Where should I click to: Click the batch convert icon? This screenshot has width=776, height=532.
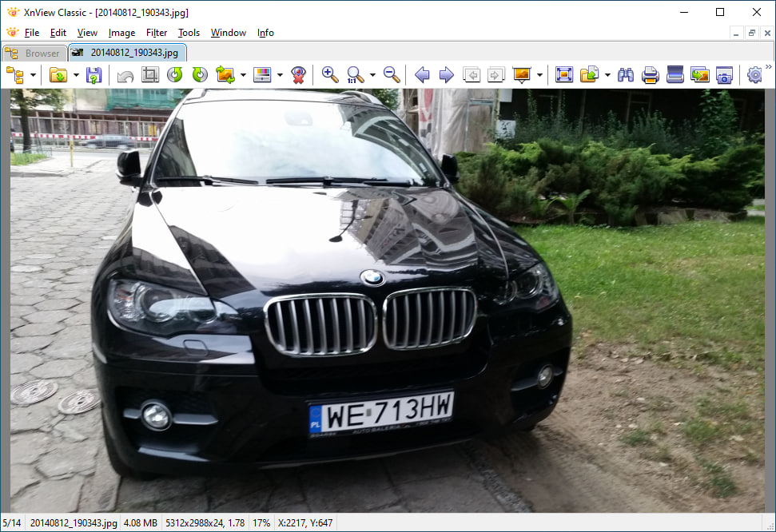tap(700, 75)
